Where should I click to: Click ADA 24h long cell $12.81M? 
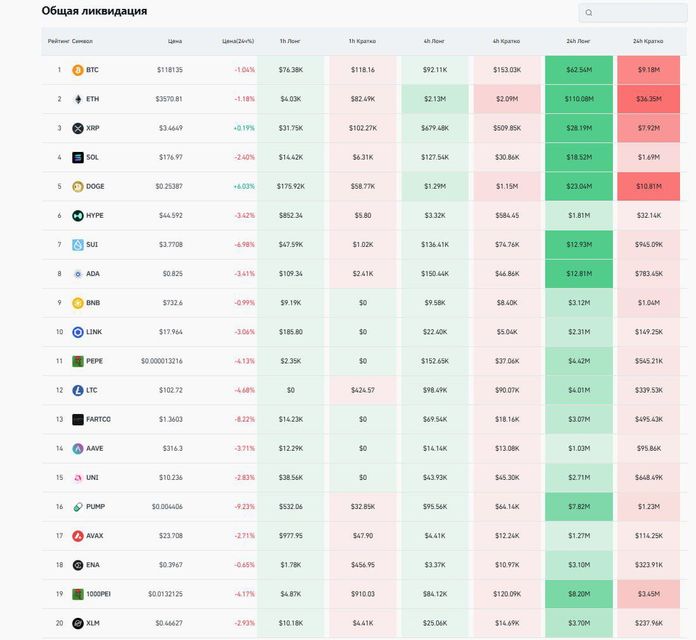click(x=579, y=274)
